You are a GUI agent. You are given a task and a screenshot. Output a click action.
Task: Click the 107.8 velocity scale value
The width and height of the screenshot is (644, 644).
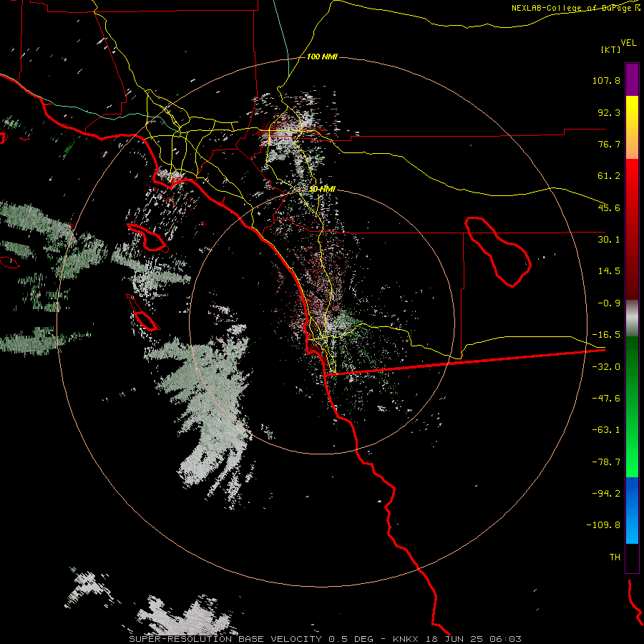(606, 80)
